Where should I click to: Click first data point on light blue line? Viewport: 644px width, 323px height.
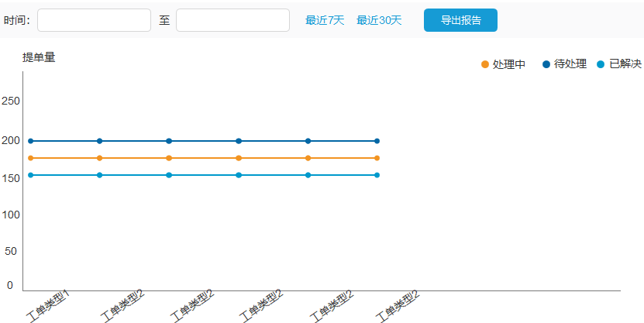pos(30,175)
